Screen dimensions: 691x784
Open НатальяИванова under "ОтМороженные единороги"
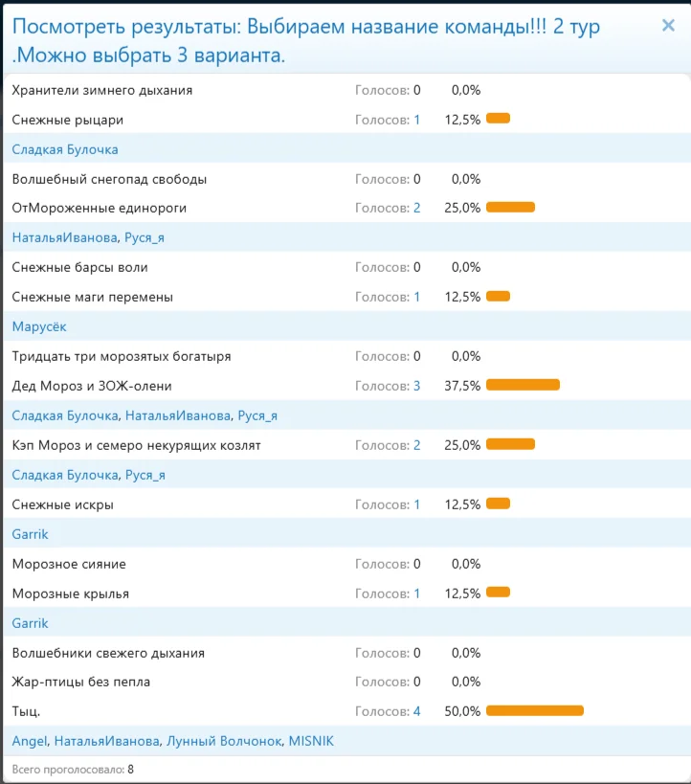point(65,237)
